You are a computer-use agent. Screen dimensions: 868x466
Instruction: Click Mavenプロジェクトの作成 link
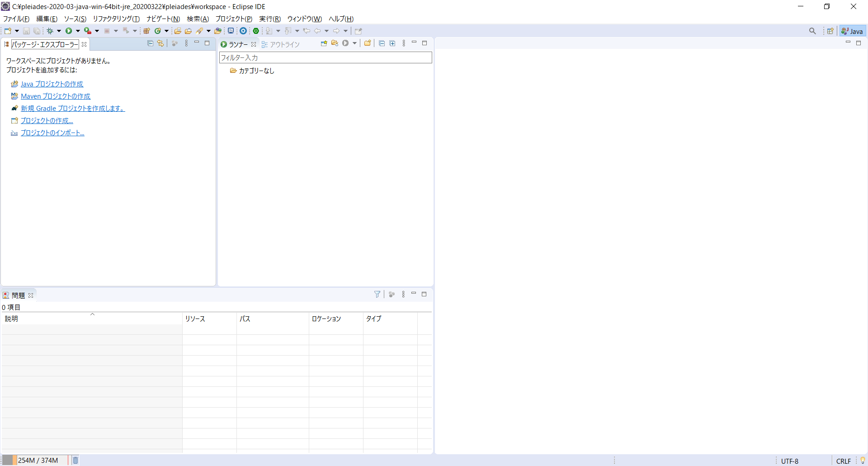(56, 96)
